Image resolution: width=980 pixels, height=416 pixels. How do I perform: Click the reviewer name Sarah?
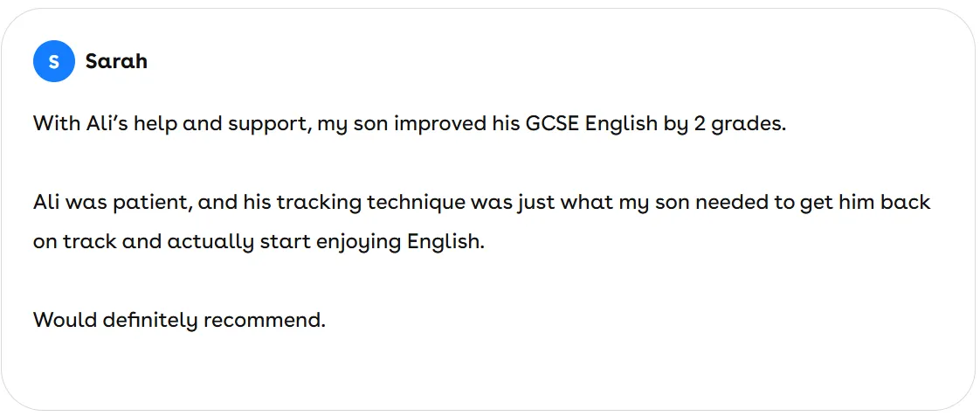pos(116,61)
